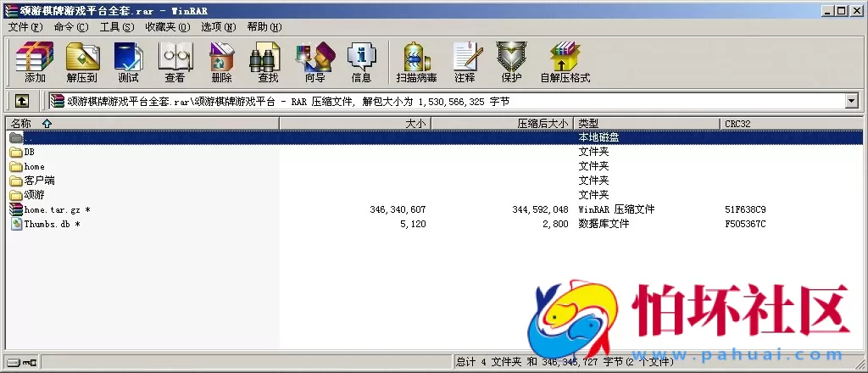868x373 pixels.
Task: Click the 客户端 folder icon
Action: point(16,181)
